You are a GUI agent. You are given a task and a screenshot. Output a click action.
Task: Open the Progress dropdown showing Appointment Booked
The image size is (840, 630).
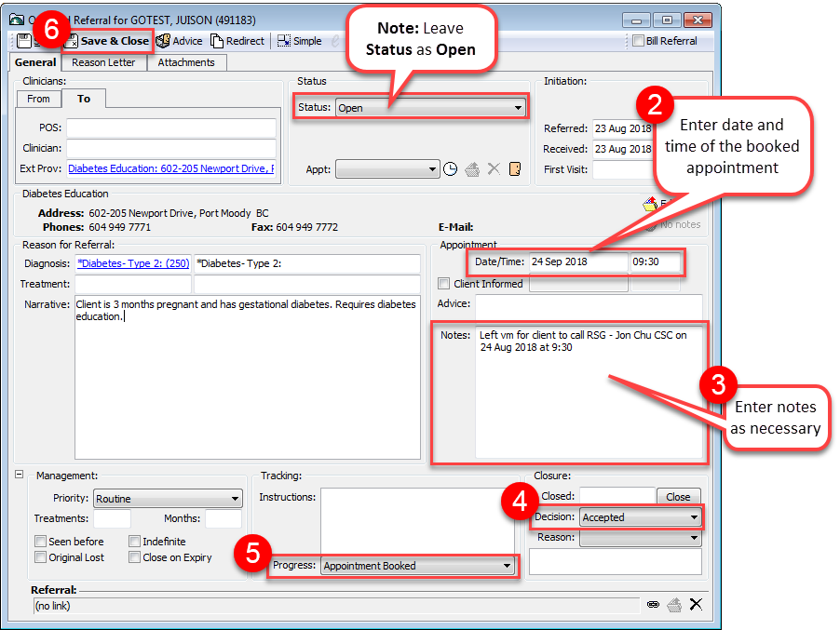pos(417,566)
